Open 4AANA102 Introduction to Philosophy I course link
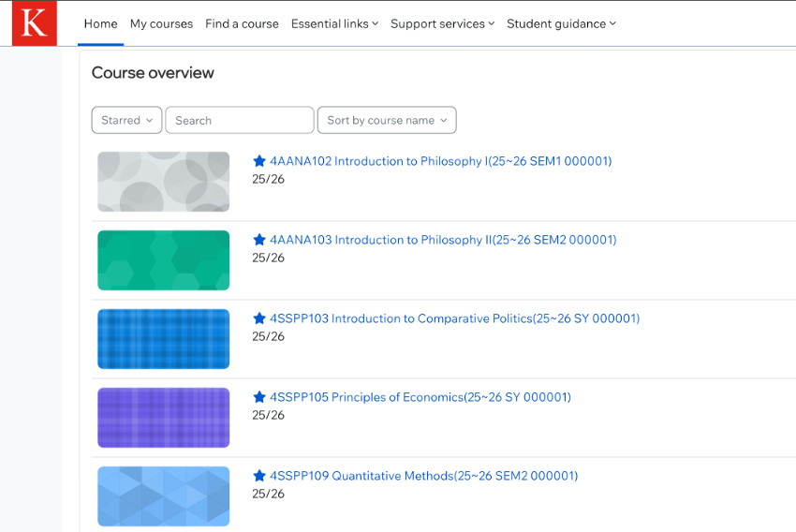Screen dimensions: 796x532 (x=441, y=161)
